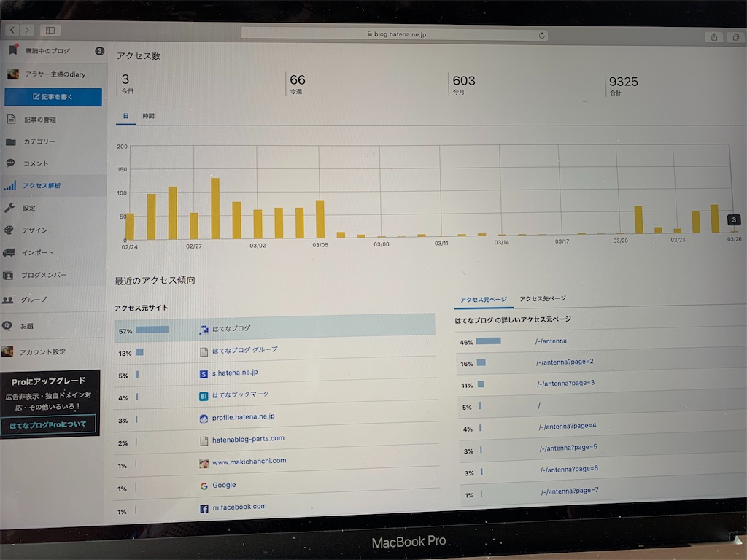Click the Google G icon
This screenshot has width=747, height=560.
[204, 486]
